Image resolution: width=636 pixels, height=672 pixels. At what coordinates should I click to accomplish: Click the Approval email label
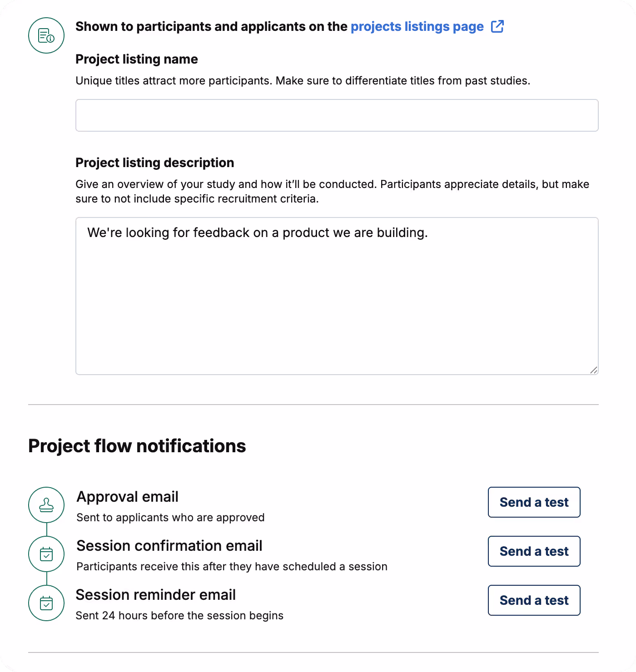(128, 497)
